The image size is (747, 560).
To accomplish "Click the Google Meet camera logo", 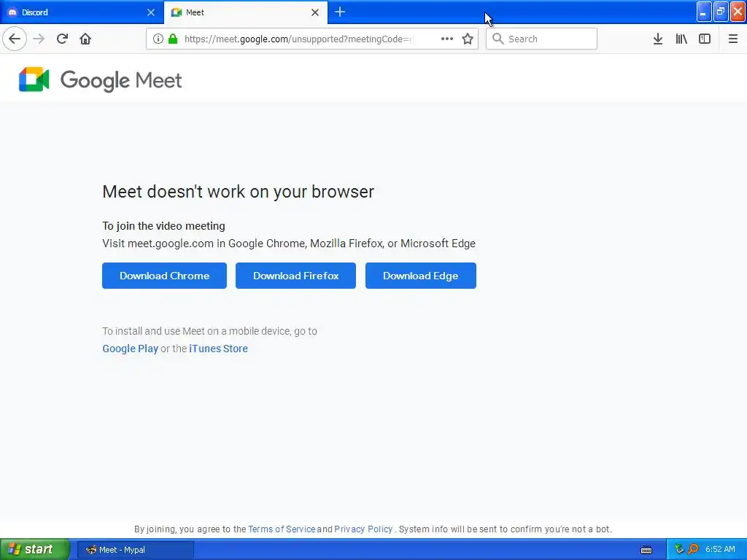I will (34, 79).
